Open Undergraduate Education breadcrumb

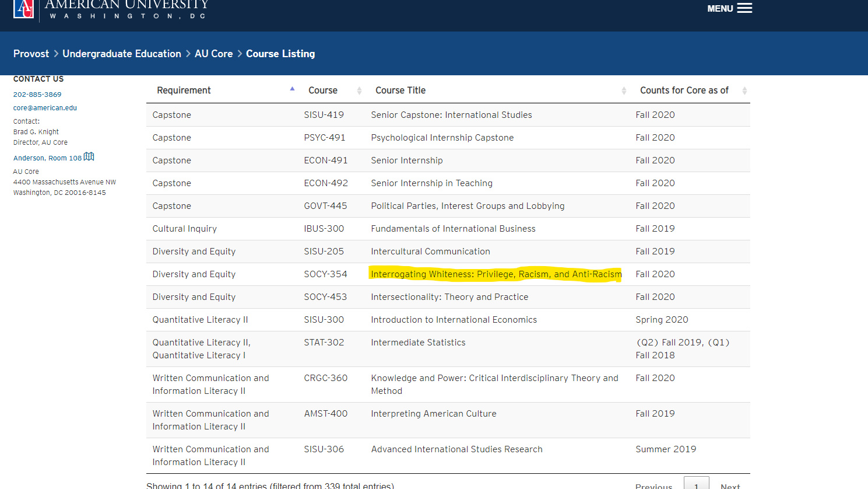[122, 54]
